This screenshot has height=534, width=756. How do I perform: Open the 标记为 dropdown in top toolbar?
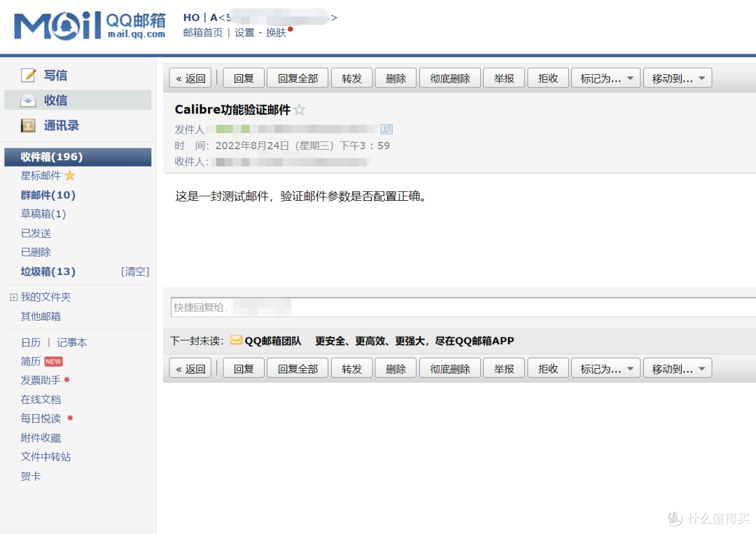click(x=603, y=78)
